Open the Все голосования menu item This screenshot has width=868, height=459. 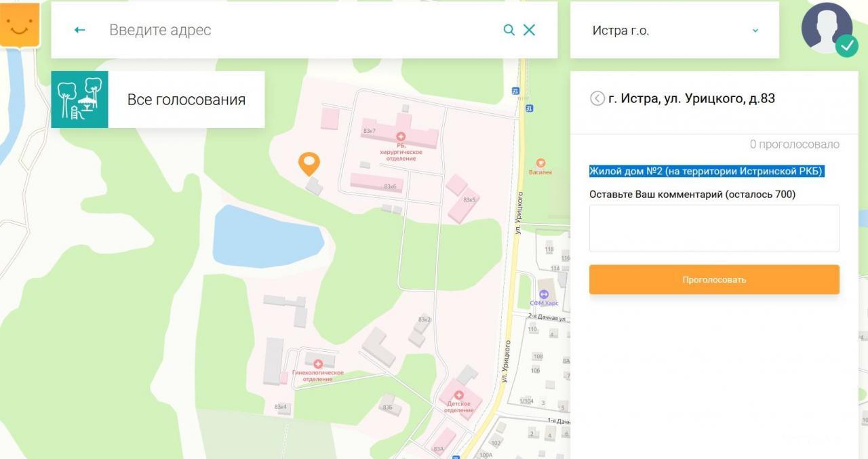(186, 100)
